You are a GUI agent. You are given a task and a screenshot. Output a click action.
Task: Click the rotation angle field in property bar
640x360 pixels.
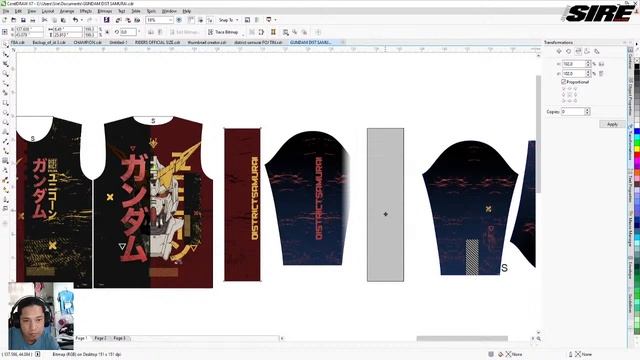(129, 32)
